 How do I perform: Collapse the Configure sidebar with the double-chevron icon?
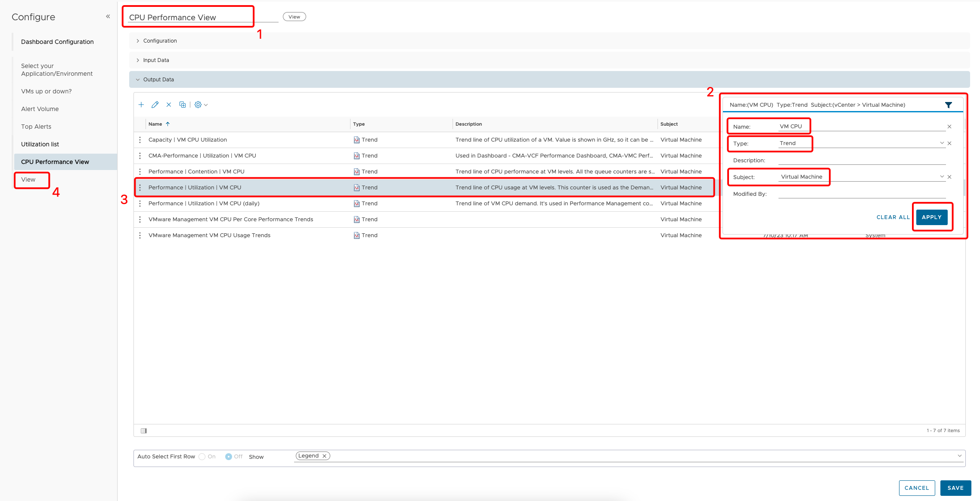pyautogui.click(x=108, y=16)
